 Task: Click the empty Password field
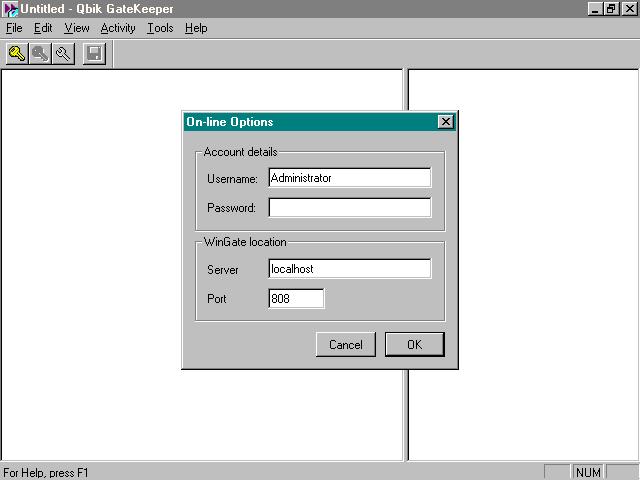point(350,208)
